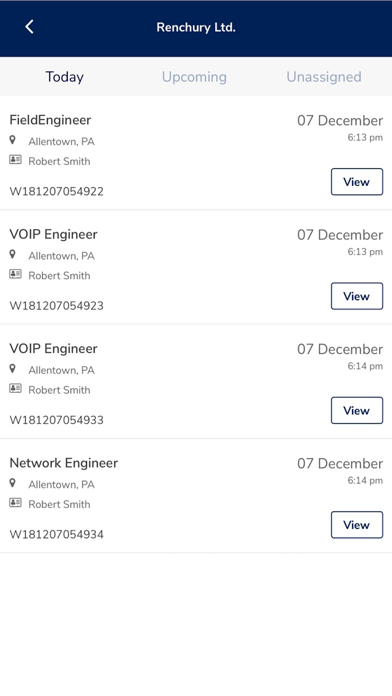392x696 pixels.
Task: Tap the back arrow in header
Action: tap(29, 27)
